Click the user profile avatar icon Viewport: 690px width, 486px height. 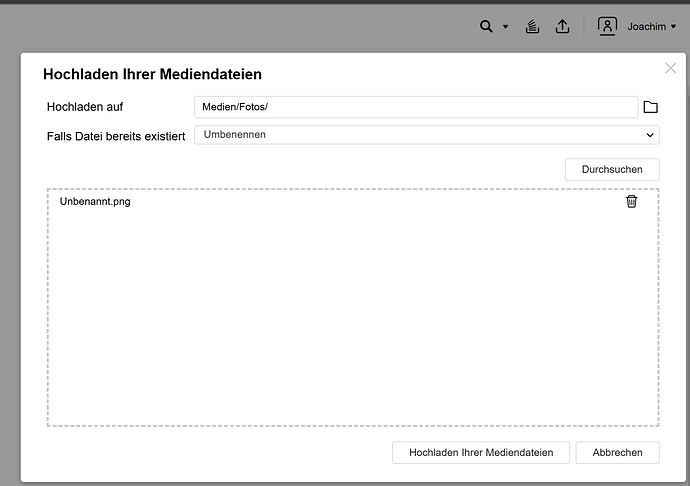[607, 27]
